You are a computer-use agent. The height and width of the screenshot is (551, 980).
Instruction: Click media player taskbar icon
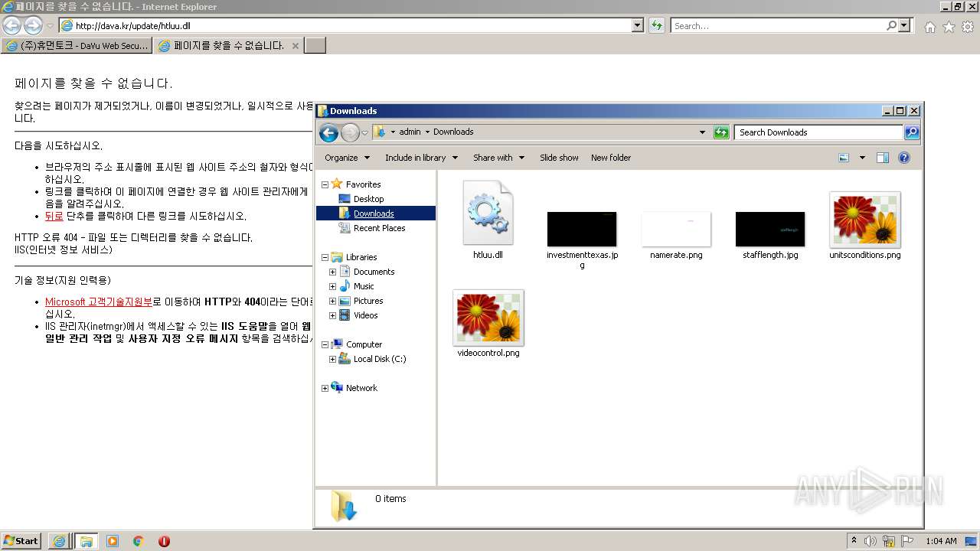coord(113,541)
